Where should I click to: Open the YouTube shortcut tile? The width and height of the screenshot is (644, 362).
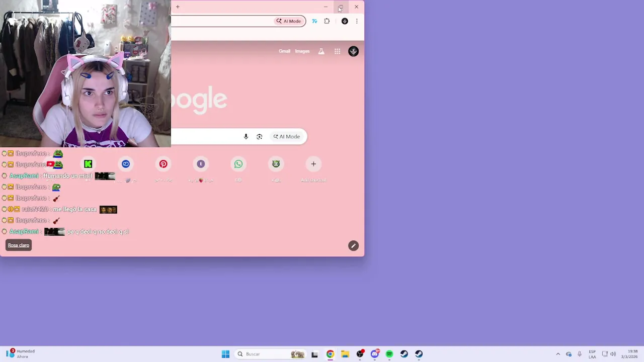coord(50,164)
